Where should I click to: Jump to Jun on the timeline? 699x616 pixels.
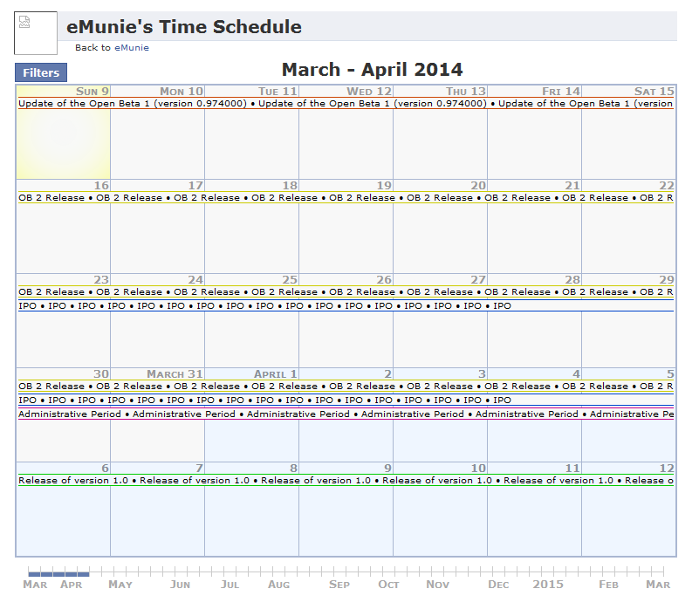pos(181,584)
